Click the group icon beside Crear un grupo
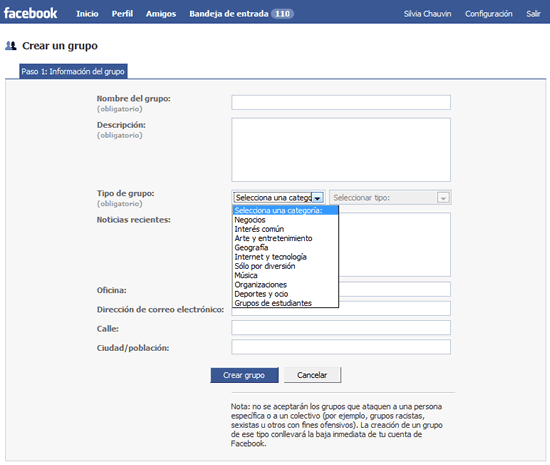The width and height of the screenshot is (550, 465). click(x=11, y=46)
